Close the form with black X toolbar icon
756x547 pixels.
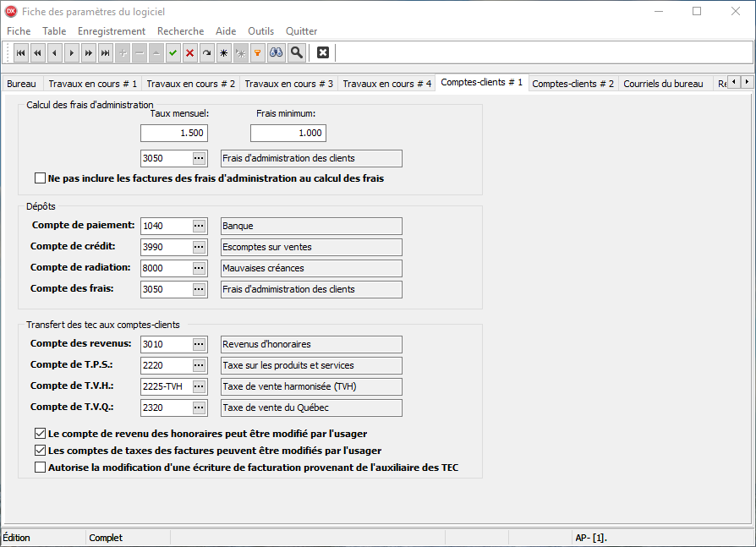pyautogui.click(x=323, y=53)
